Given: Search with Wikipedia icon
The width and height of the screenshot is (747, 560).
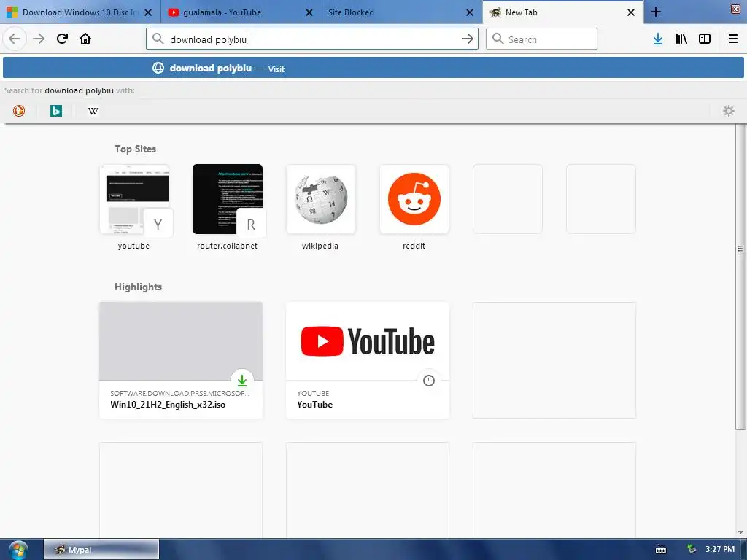Looking at the screenshot, I should click(93, 111).
